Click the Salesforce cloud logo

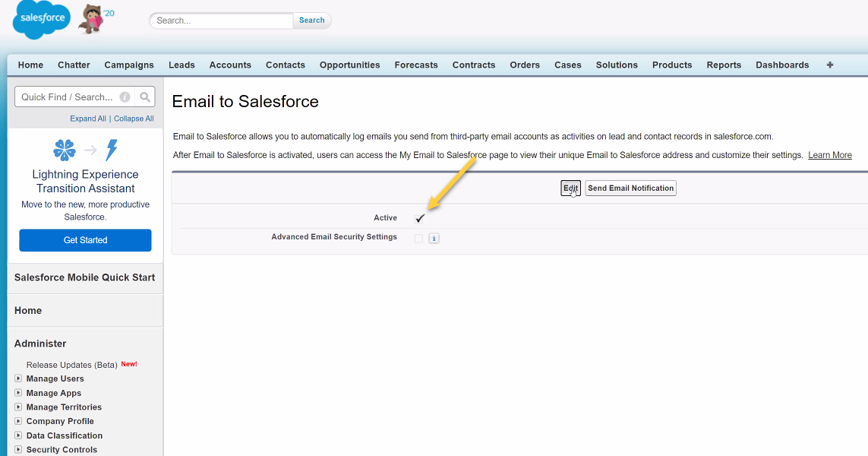point(42,20)
